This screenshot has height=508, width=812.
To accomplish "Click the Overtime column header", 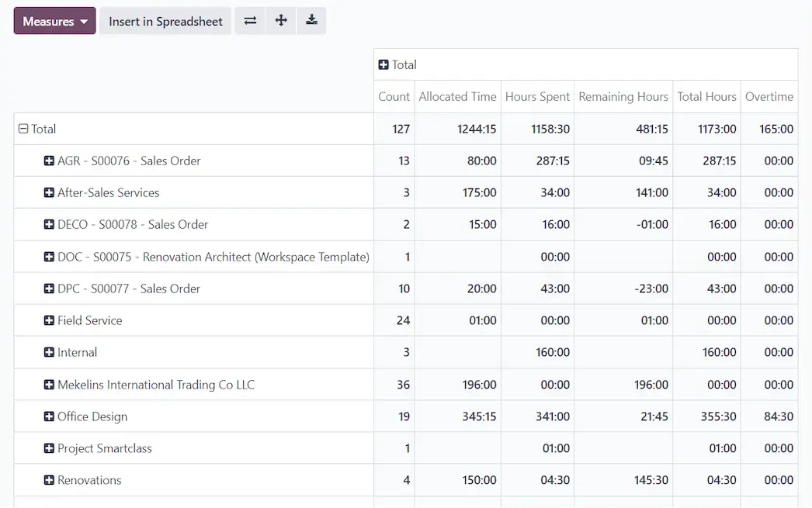I will click(769, 96).
